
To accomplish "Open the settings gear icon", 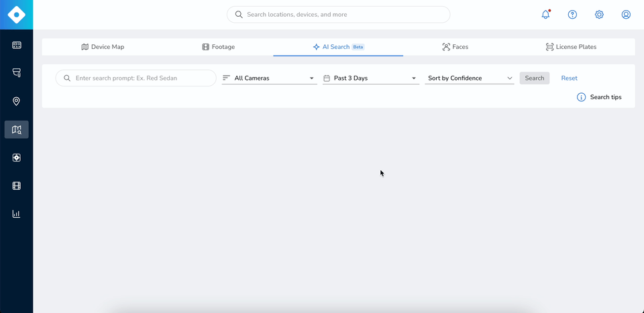I will click(599, 14).
